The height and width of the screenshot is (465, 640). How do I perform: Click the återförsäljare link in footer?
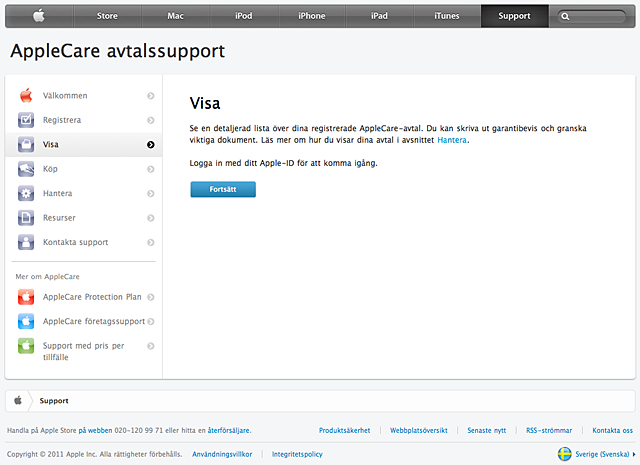[229, 430]
